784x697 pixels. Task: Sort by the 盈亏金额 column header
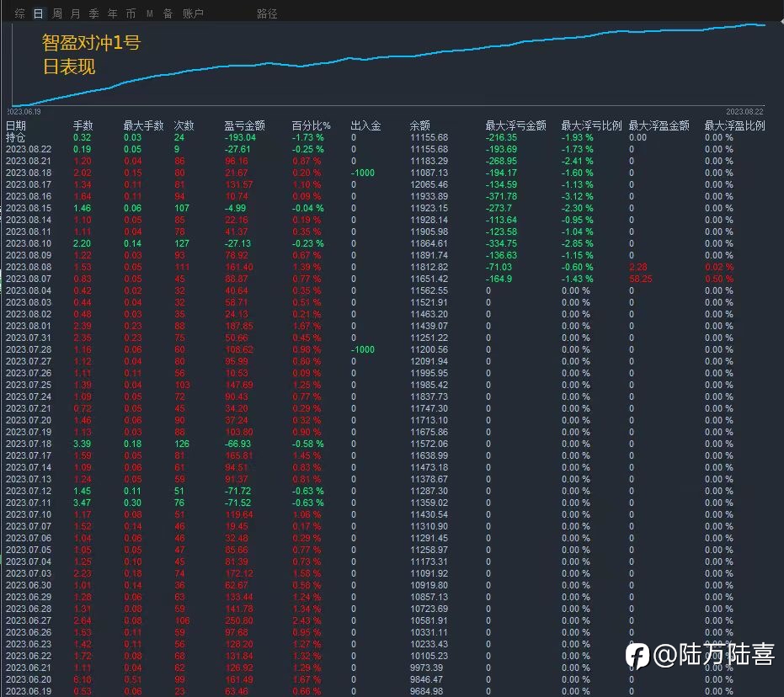click(x=244, y=125)
